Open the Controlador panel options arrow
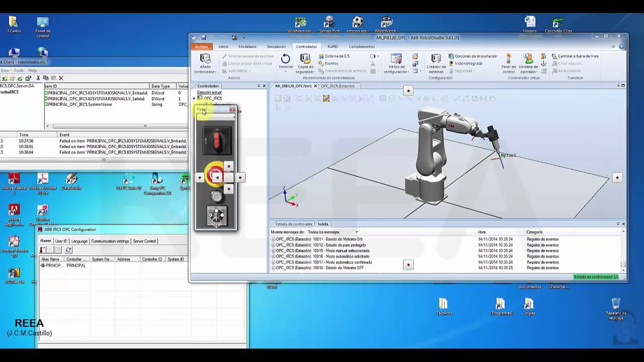The height and width of the screenshot is (362, 644). point(259,86)
